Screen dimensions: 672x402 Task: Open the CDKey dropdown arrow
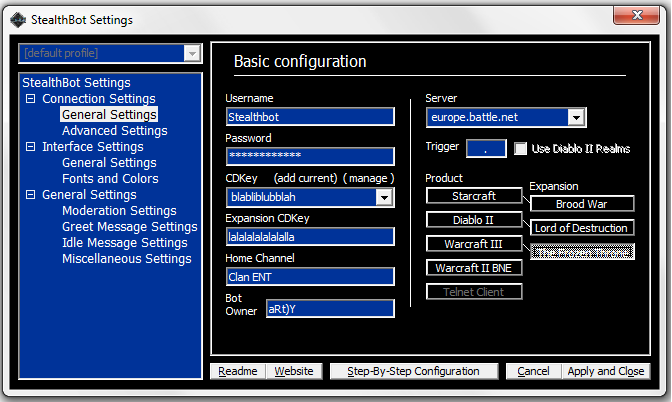(384, 197)
